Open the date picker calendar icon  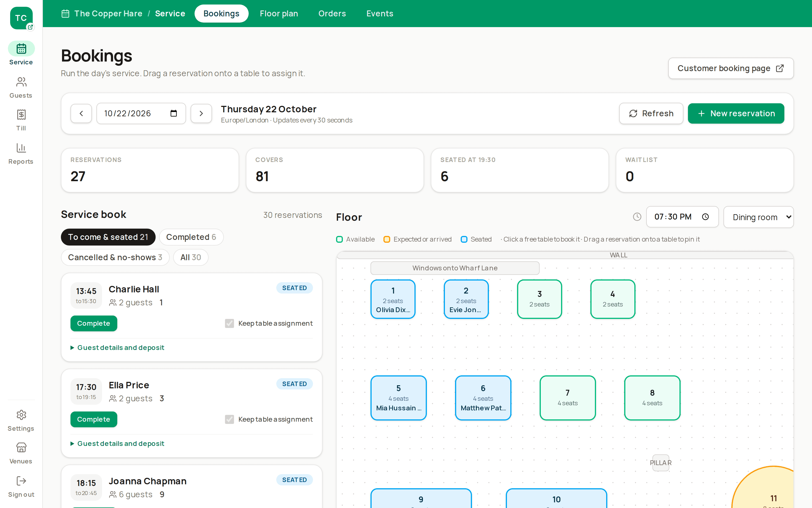[x=173, y=113]
